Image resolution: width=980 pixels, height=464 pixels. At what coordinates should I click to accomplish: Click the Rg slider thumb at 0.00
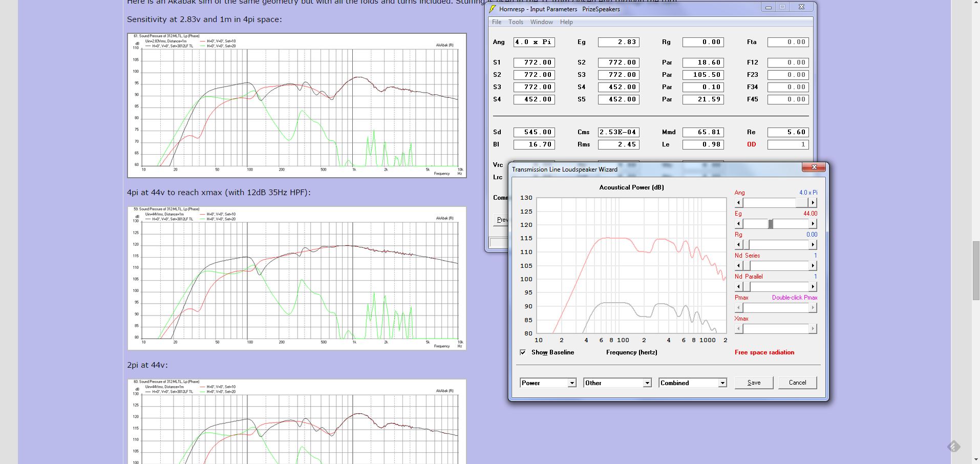pos(746,245)
